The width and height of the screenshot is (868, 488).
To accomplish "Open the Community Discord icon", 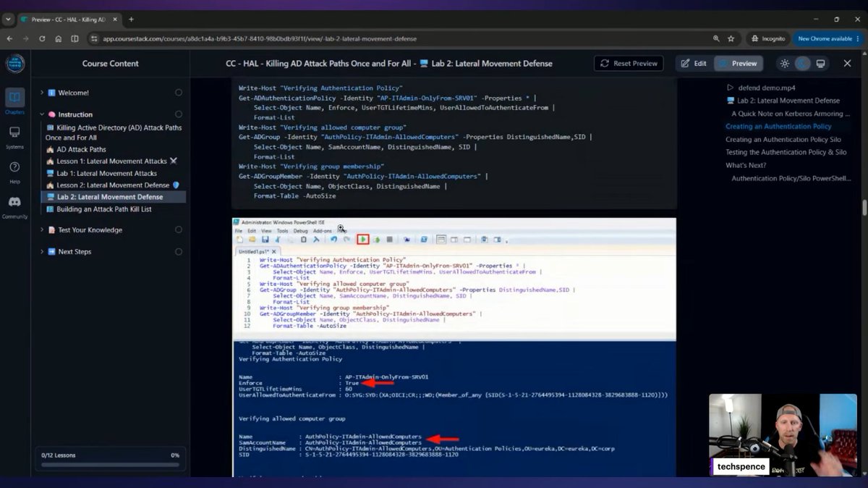I will pyautogui.click(x=14, y=206).
